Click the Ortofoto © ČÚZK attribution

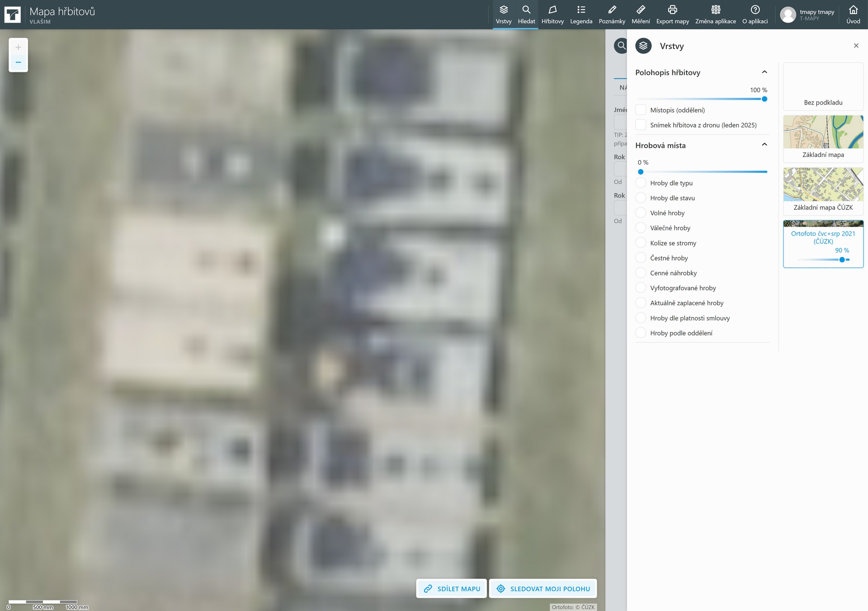[573, 607]
